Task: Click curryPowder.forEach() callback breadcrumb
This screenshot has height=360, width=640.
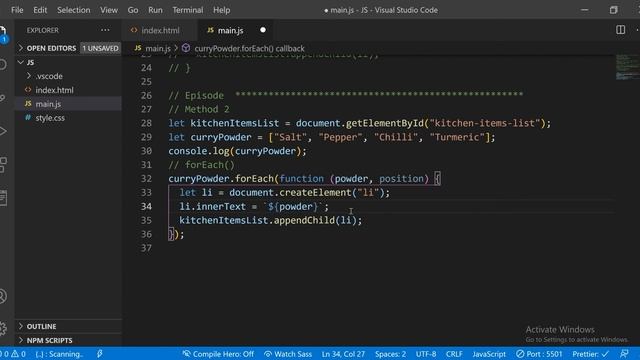Action: [249, 48]
